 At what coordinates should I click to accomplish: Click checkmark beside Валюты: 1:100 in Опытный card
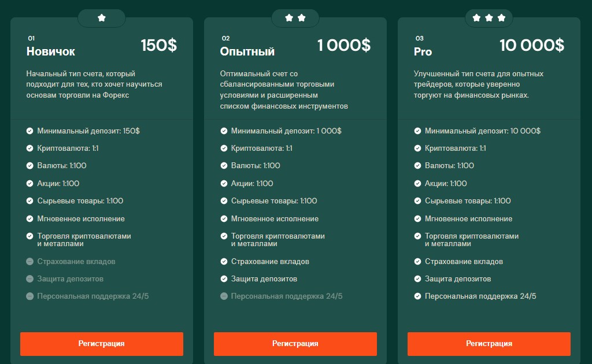(224, 166)
